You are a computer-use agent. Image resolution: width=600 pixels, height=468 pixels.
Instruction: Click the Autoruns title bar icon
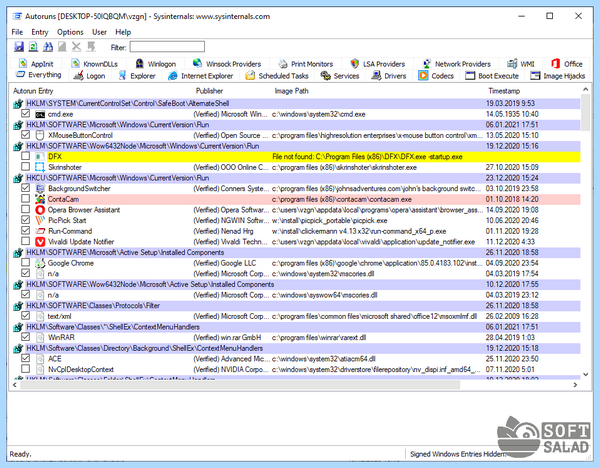coord(17,16)
